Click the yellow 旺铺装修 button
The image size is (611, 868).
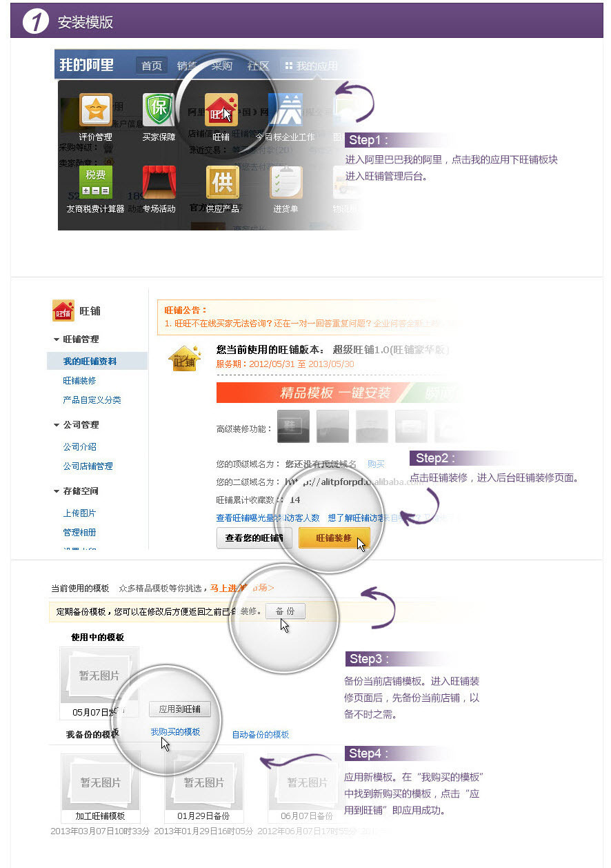[334, 538]
